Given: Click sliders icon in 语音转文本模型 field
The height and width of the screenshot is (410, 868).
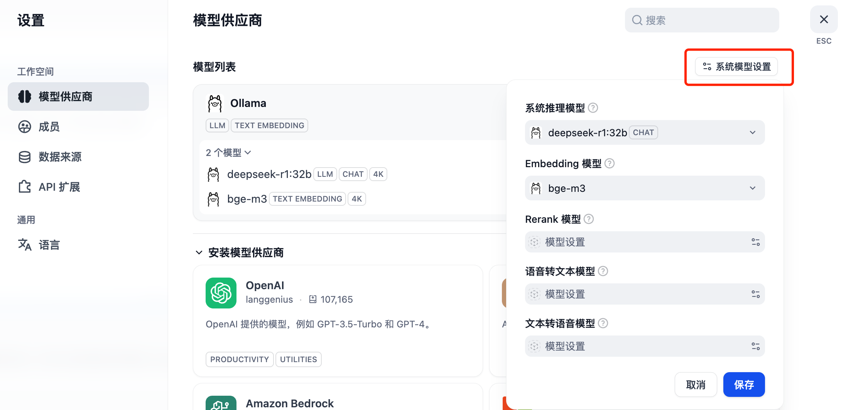Looking at the screenshot, I should (x=755, y=294).
